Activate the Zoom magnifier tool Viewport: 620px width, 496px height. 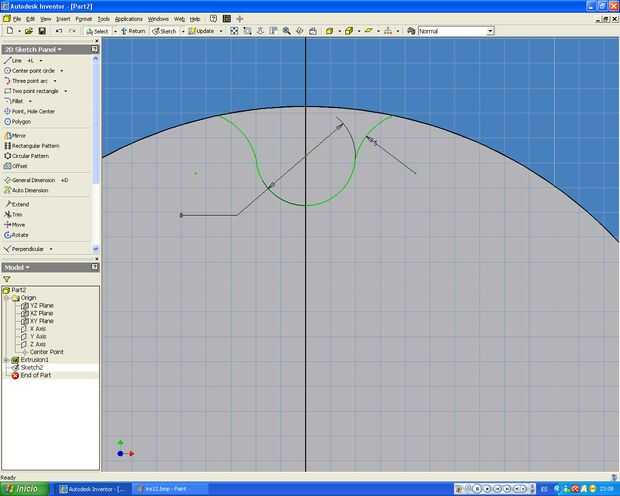pyautogui.click(x=286, y=31)
